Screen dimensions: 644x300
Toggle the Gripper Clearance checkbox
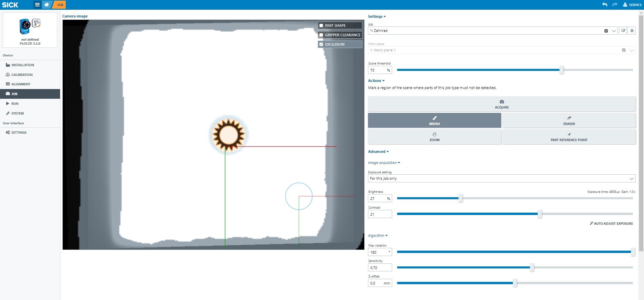[321, 35]
